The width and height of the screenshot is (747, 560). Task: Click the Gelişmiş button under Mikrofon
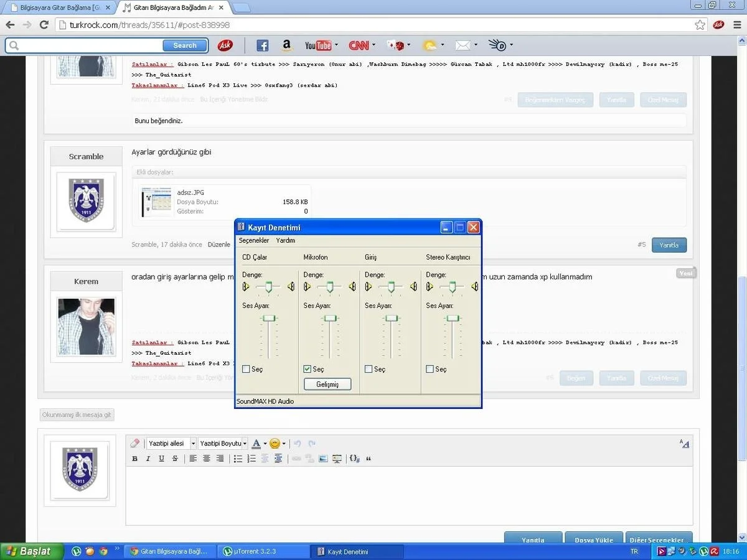tap(327, 385)
